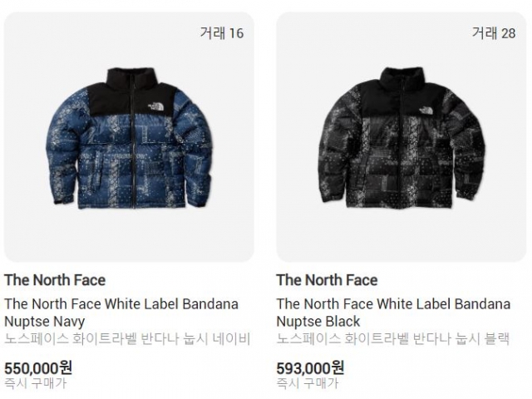The width and height of the screenshot is (532, 399).
Task: Open White Label Bandana Nuptse Black title
Action: click(x=393, y=313)
